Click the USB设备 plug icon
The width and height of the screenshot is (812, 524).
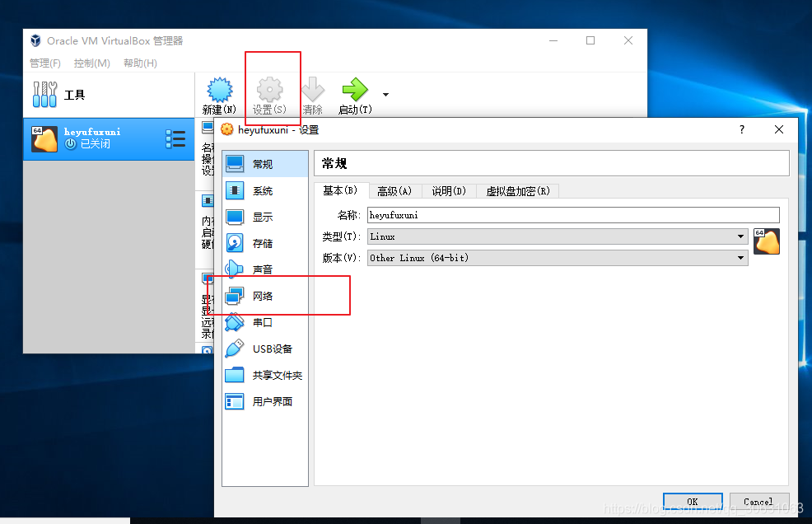click(x=235, y=349)
